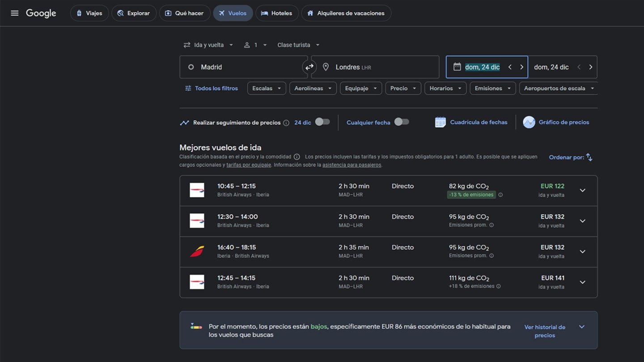The image size is (644, 362).
Task: Open the Clase turista cabin class dropdown
Action: coord(298,45)
